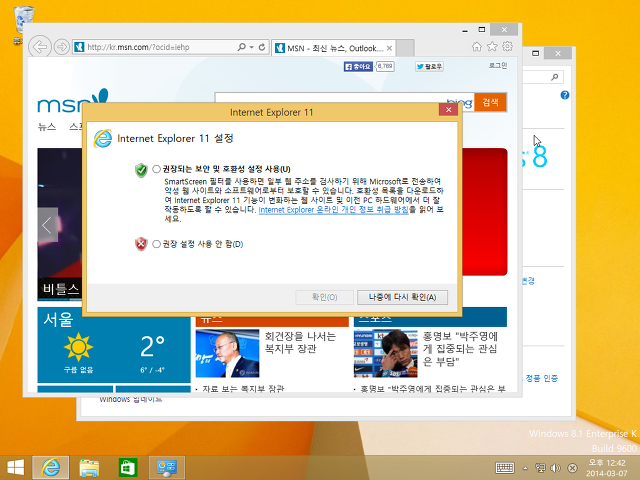
Task: Open the Windows Start button
Action: coord(16,467)
